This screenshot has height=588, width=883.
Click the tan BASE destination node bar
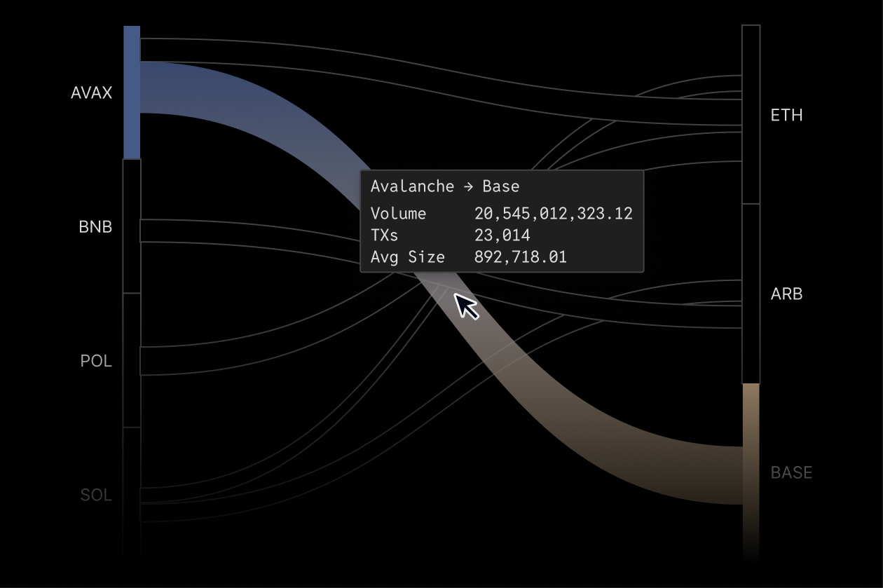pos(751,472)
